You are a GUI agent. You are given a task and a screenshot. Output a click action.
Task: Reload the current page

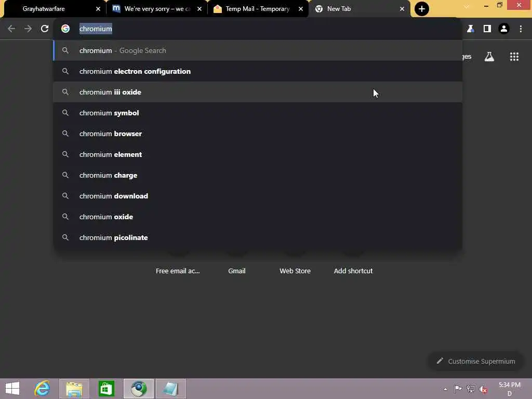(45, 29)
